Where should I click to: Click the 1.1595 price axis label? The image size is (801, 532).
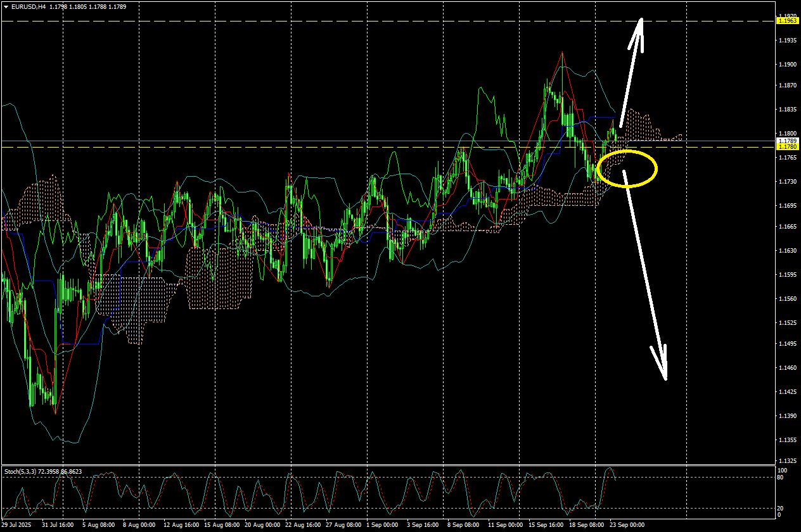pos(788,275)
